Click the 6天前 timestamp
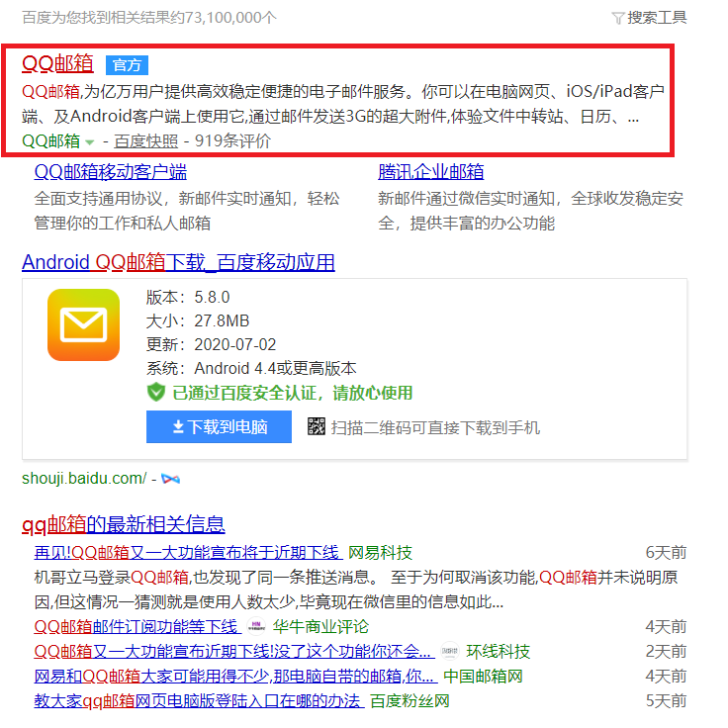The image size is (728, 728). [667, 553]
